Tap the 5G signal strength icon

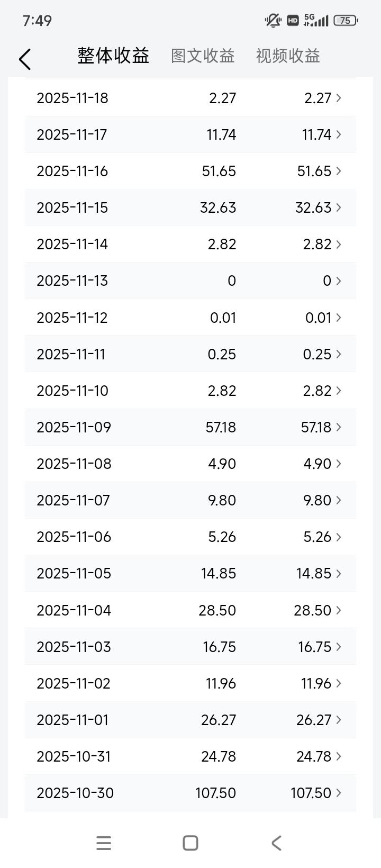click(316, 21)
